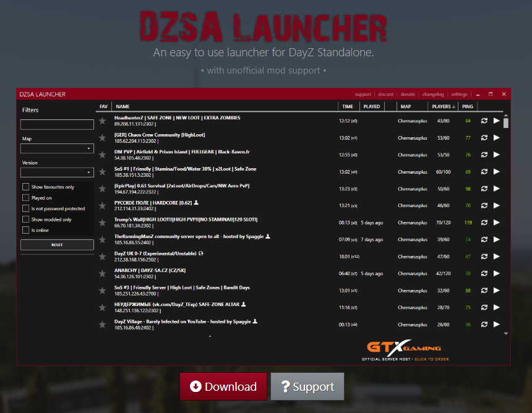The image size is (532, 413).
Task: Star the [GER] Chaos Crew Community server
Action: click(102, 138)
